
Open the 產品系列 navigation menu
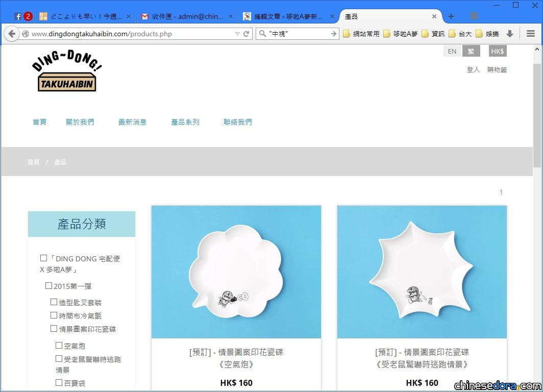(185, 122)
